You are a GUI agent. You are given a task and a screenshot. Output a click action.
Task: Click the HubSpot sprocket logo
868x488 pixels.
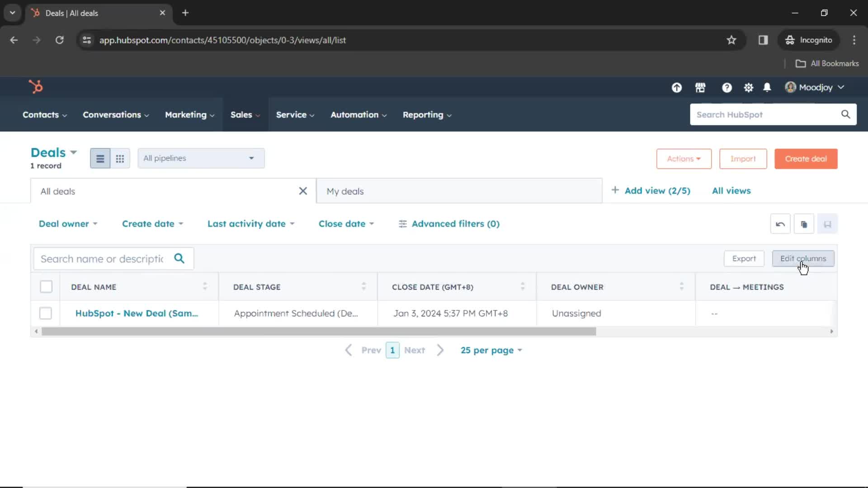[x=35, y=87]
